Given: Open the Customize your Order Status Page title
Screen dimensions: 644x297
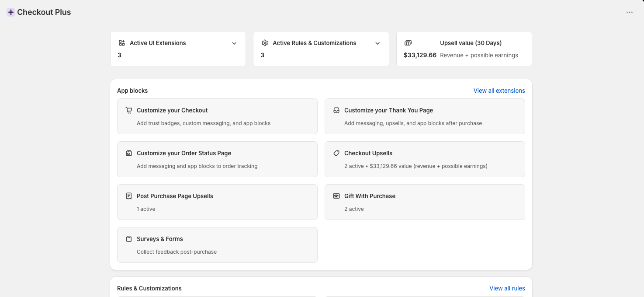Looking at the screenshot, I should pos(184,153).
